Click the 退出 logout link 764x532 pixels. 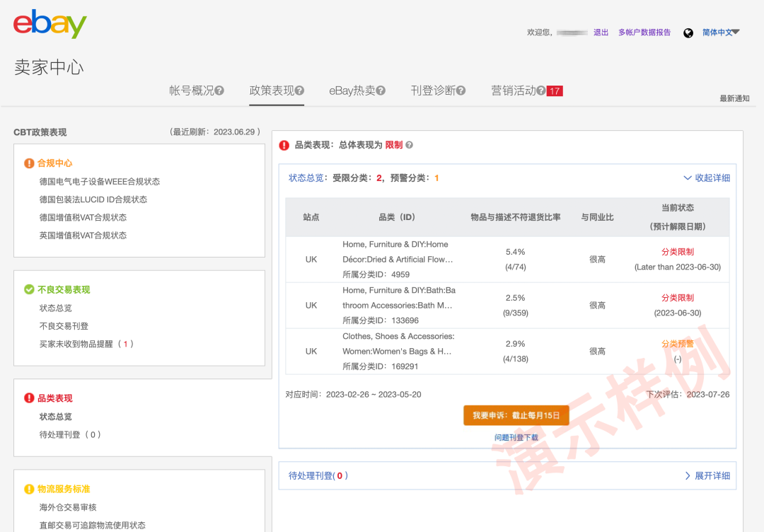pos(601,33)
